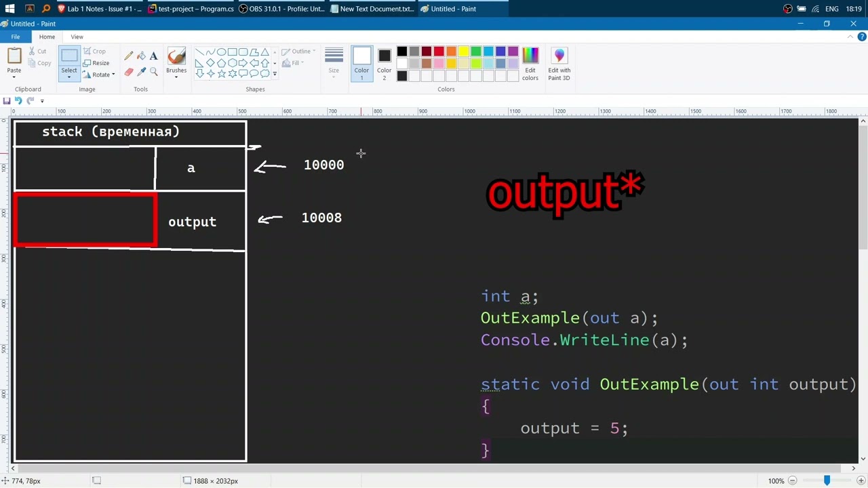Activate Color 2 background selector
Screen dimensions: 868x488
[384, 64]
